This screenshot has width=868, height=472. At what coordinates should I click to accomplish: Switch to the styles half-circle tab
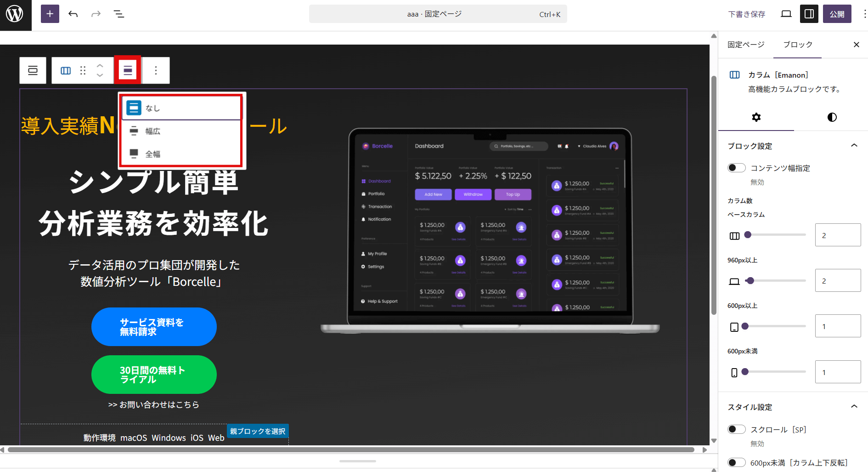tap(832, 117)
